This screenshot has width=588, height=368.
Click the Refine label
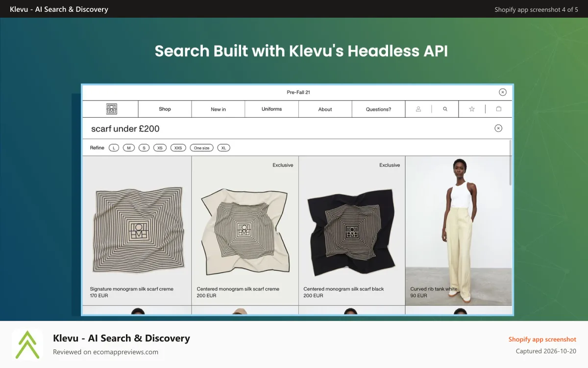97,148
